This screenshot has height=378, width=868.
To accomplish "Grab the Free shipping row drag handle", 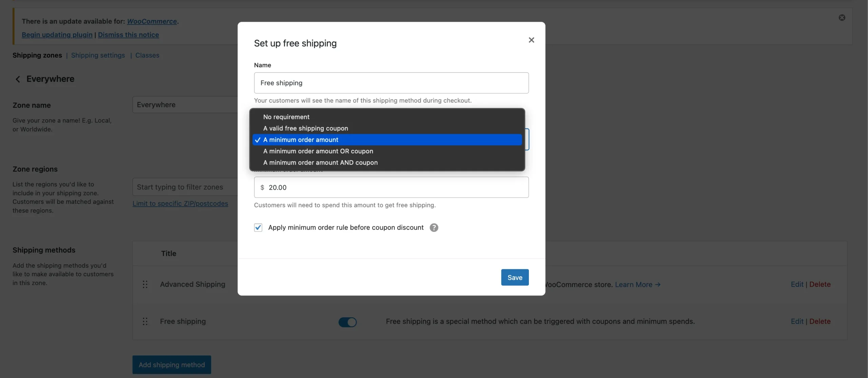I will (145, 321).
